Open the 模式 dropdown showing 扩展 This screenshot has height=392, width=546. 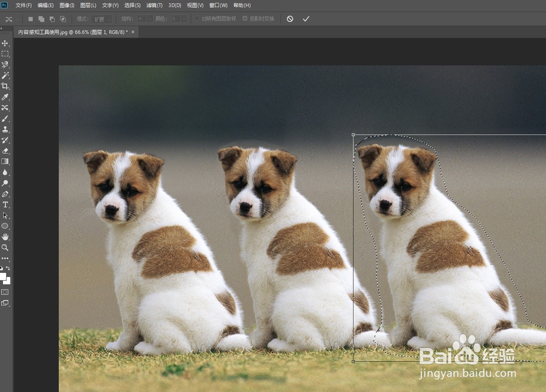click(x=102, y=19)
